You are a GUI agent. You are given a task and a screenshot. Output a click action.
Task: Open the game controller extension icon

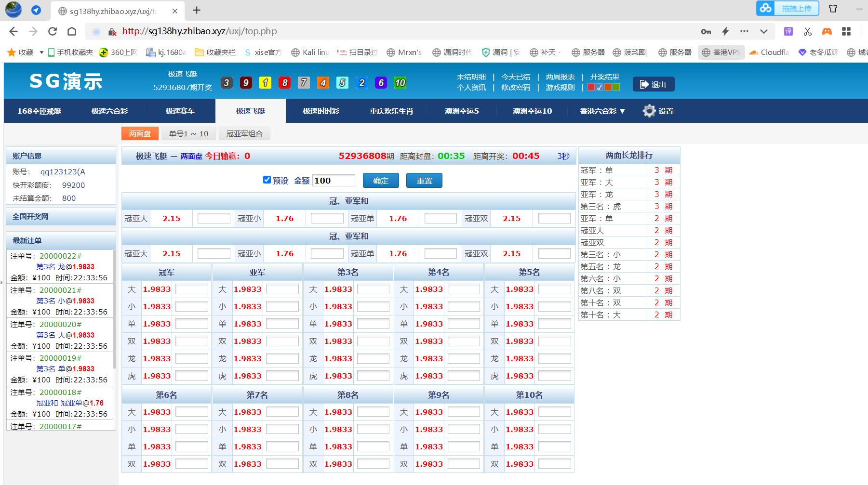[826, 31]
